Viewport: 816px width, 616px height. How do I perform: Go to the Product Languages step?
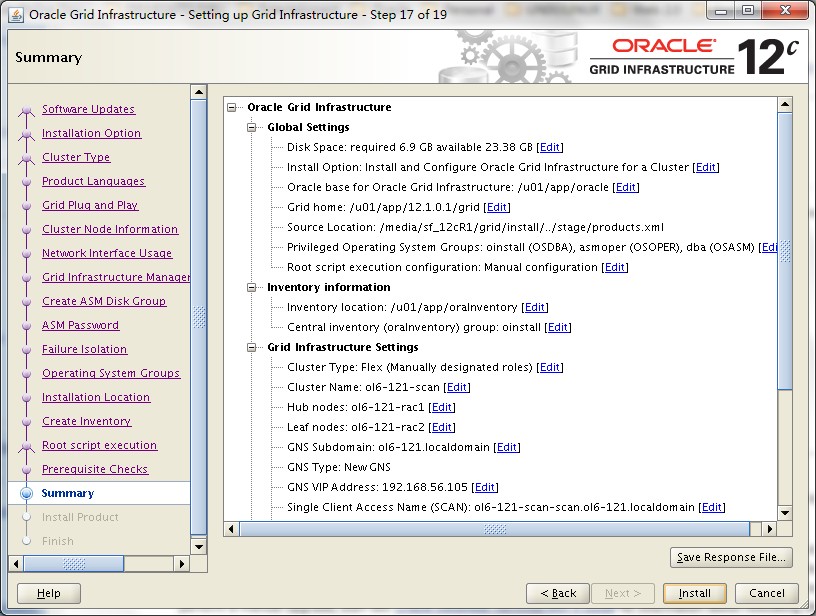pyautogui.click(x=93, y=181)
